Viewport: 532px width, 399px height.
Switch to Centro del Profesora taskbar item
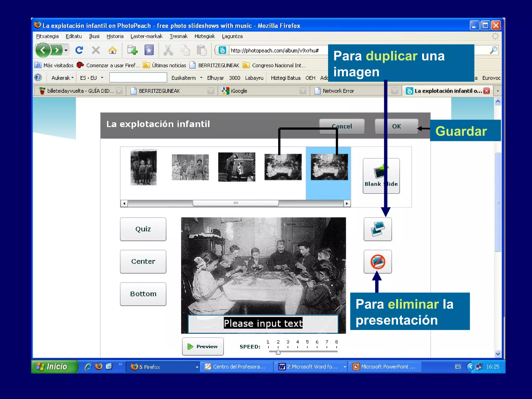pyautogui.click(x=237, y=367)
